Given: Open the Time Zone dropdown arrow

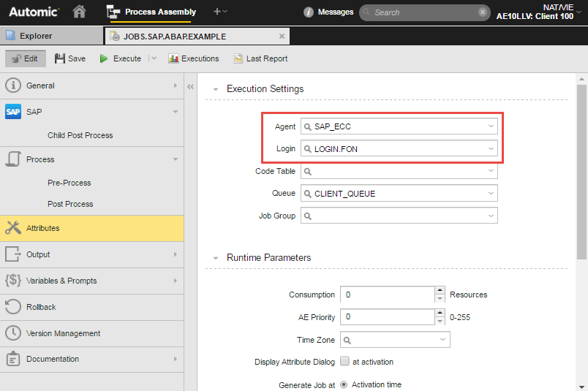Looking at the screenshot, I should (443, 340).
